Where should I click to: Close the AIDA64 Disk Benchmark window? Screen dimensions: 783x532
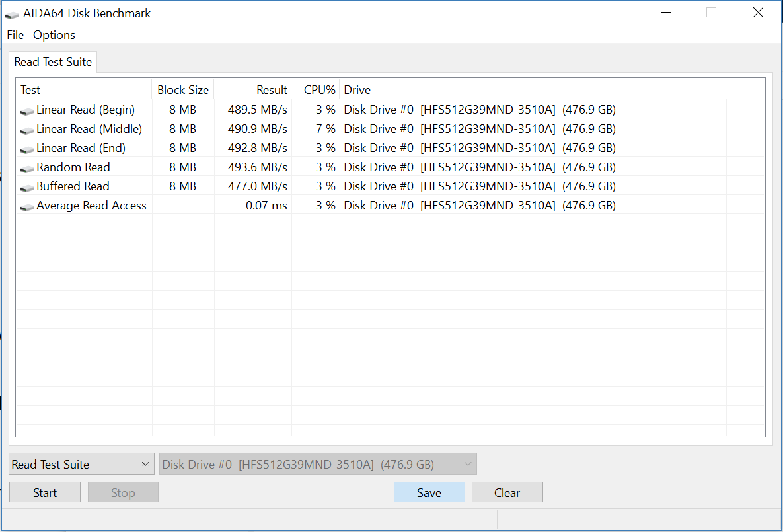pos(758,13)
